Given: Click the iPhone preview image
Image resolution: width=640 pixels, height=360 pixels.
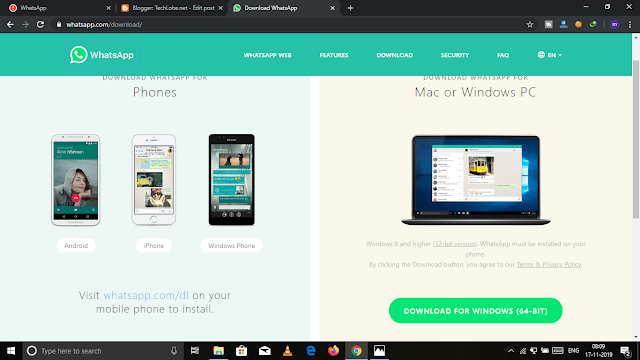Looking at the screenshot, I should (154, 180).
